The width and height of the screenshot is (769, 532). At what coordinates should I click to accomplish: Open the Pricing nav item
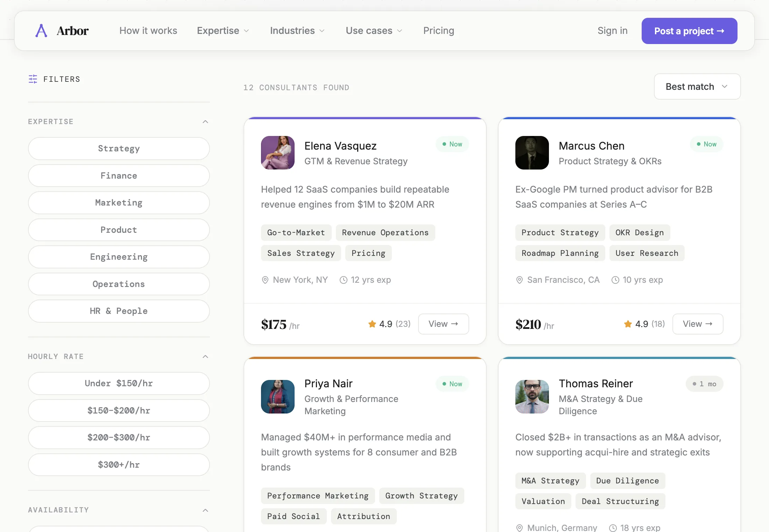[x=438, y=31]
